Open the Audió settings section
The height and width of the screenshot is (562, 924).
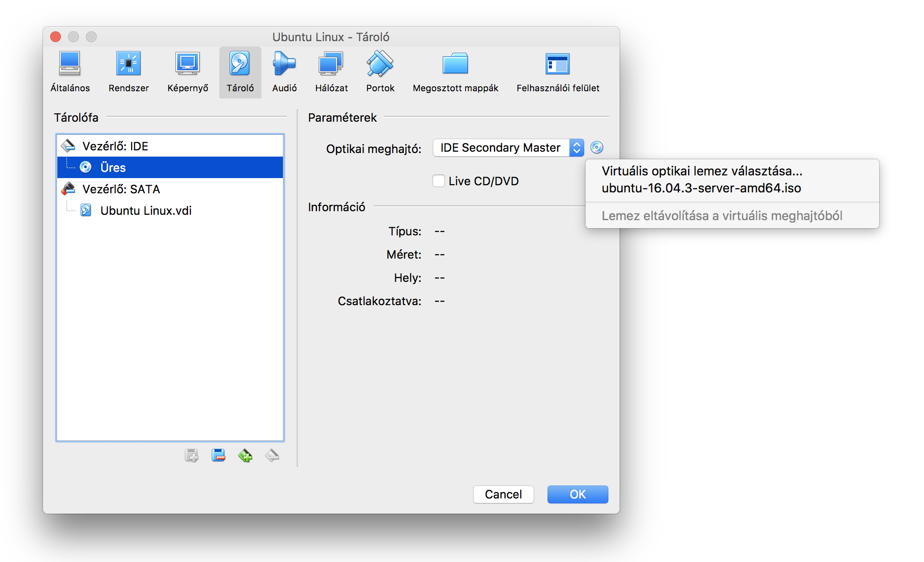(284, 72)
